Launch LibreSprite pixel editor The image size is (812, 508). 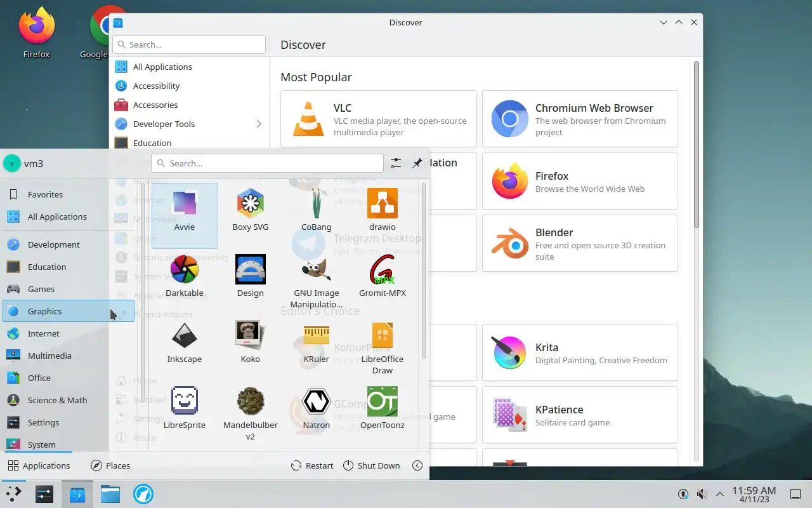[185, 413]
